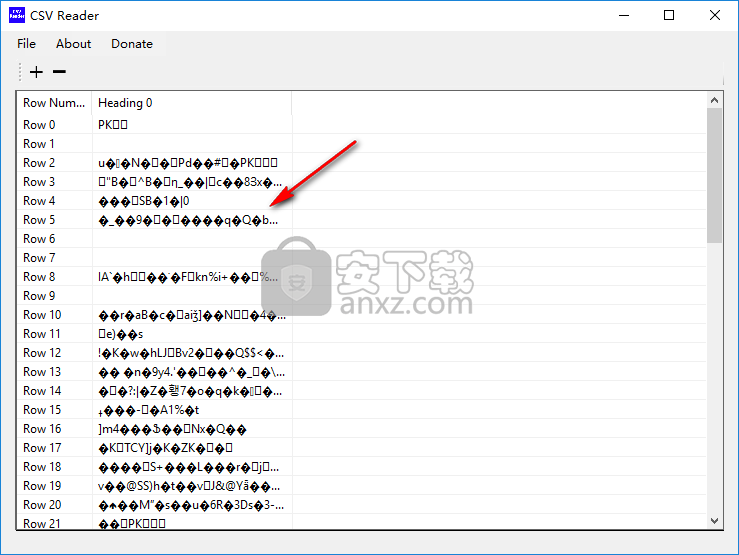This screenshot has height=555, width=739.
Task: Select the Row 7 label
Action: [x=39, y=258]
